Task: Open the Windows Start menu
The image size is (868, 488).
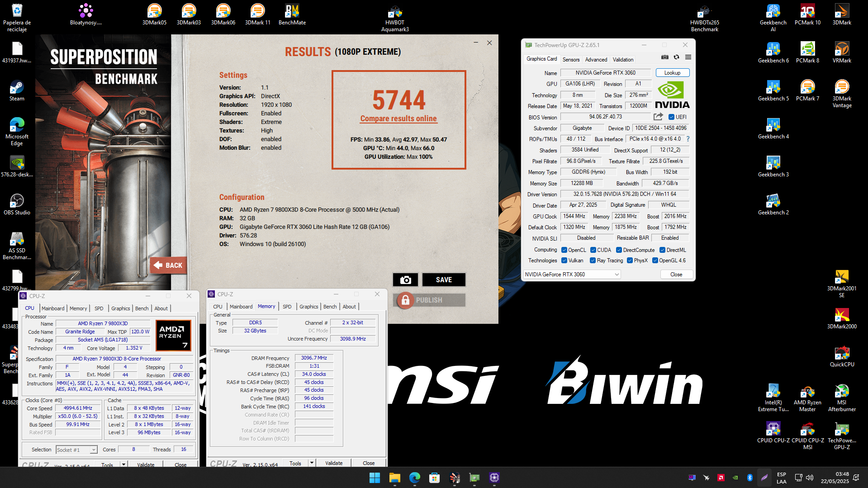Action: click(x=375, y=478)
